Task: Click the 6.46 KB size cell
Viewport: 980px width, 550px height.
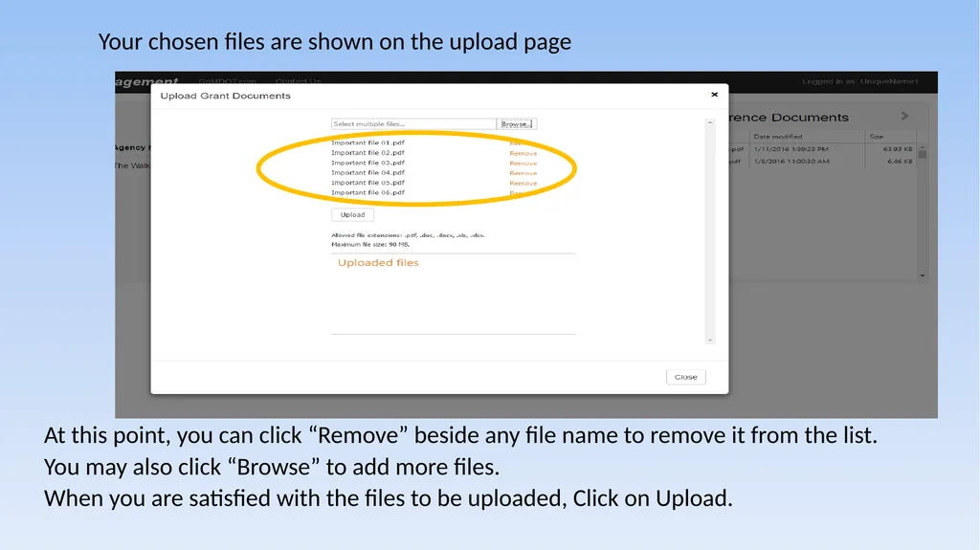Action: [900, 162]
